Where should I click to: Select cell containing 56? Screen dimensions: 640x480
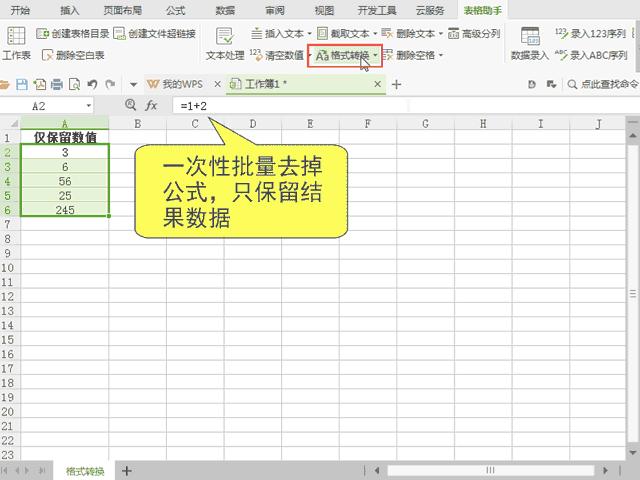click(x=65, y=181)
